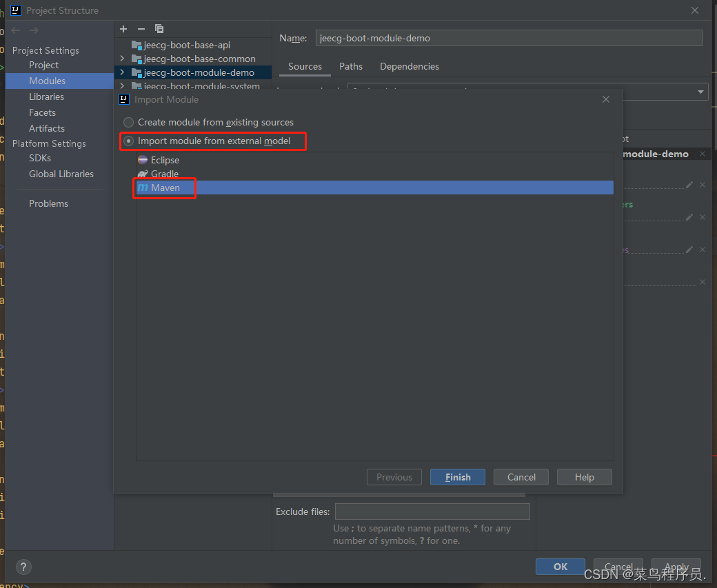Close the Import Module dialog
Screen dimensions: 717x588
(606, 99)
